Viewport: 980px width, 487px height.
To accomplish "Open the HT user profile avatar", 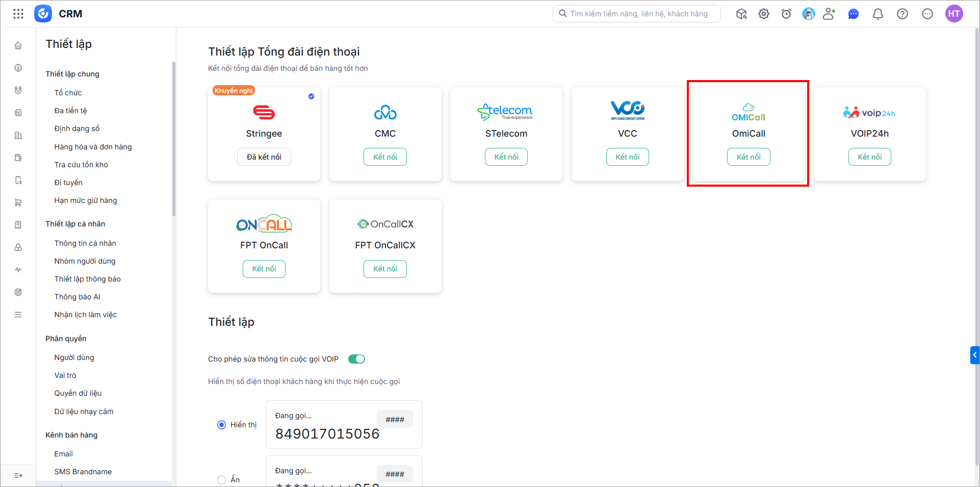I will click(954, 14).
